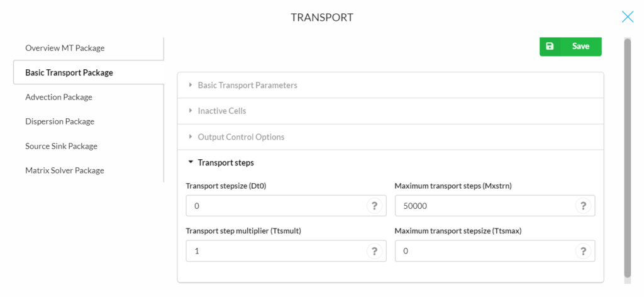644x297 pixels.
Task: Click help icon for Transport stepsize (Dt0)
Action: 374,206
